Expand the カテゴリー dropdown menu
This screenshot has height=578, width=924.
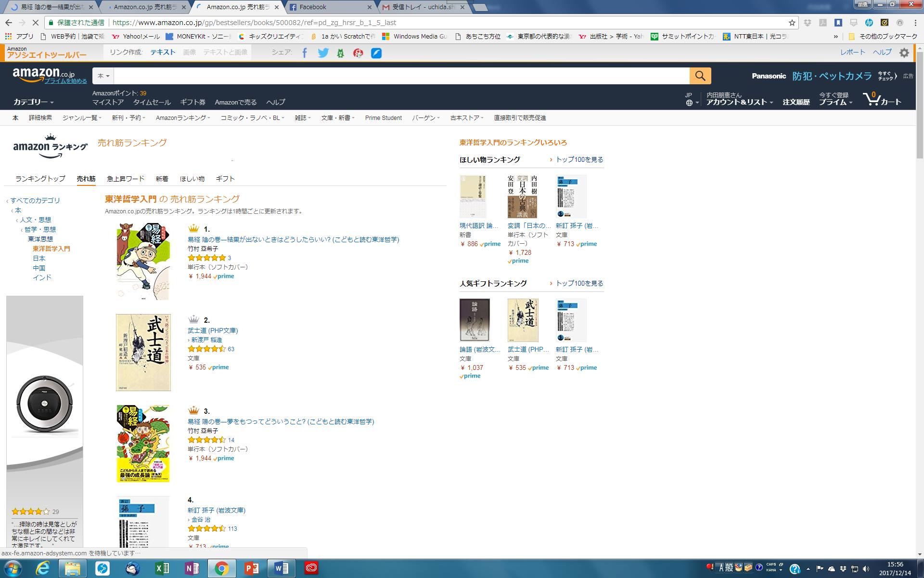[33, 102]
